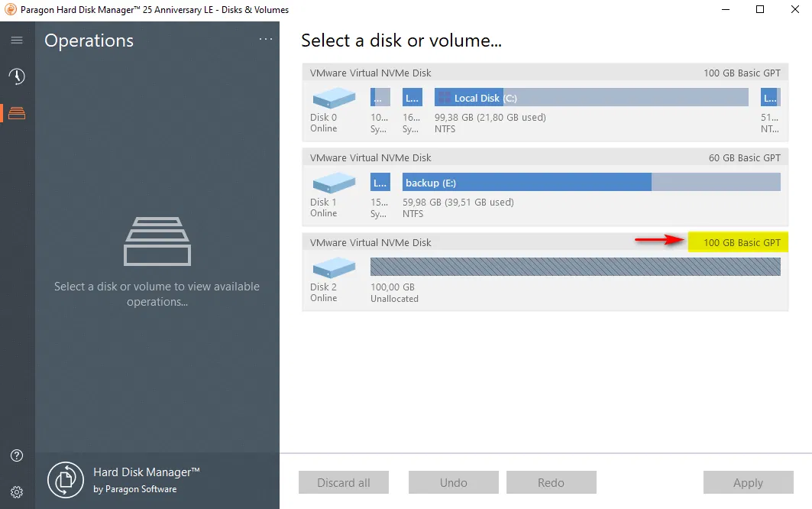
Task: Open the Operations panel three-dot menu
Action: point(266,39)
